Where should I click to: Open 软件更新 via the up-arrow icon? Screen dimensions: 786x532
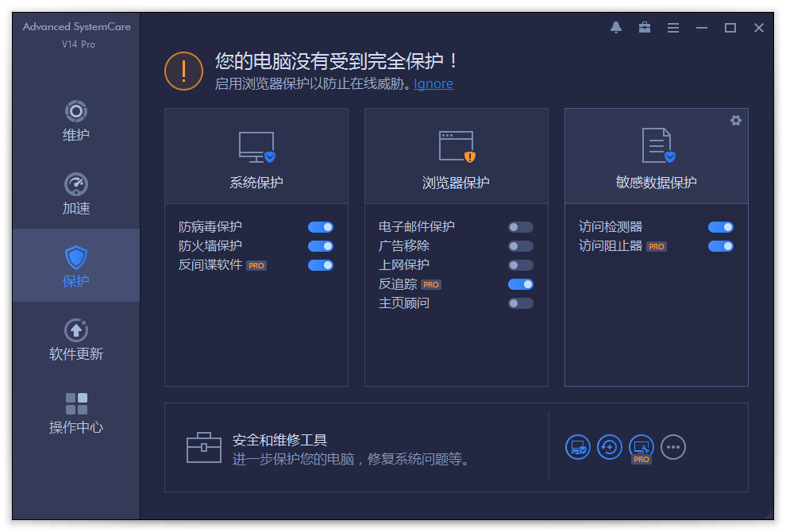75,330
